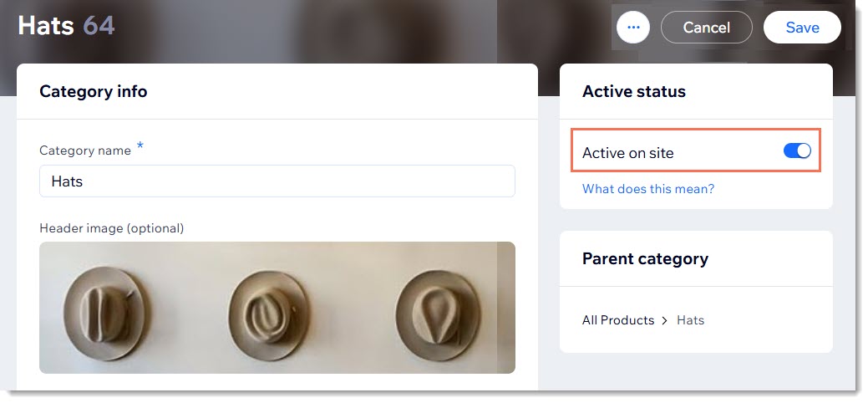Select the All Products breadcrumb
Screen dimensions: 868x403
618,320
